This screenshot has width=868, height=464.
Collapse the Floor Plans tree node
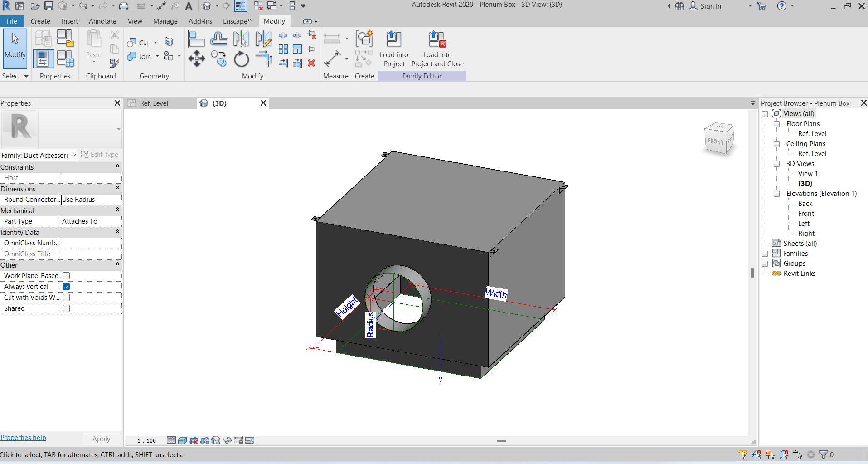(x=777, y=124)
